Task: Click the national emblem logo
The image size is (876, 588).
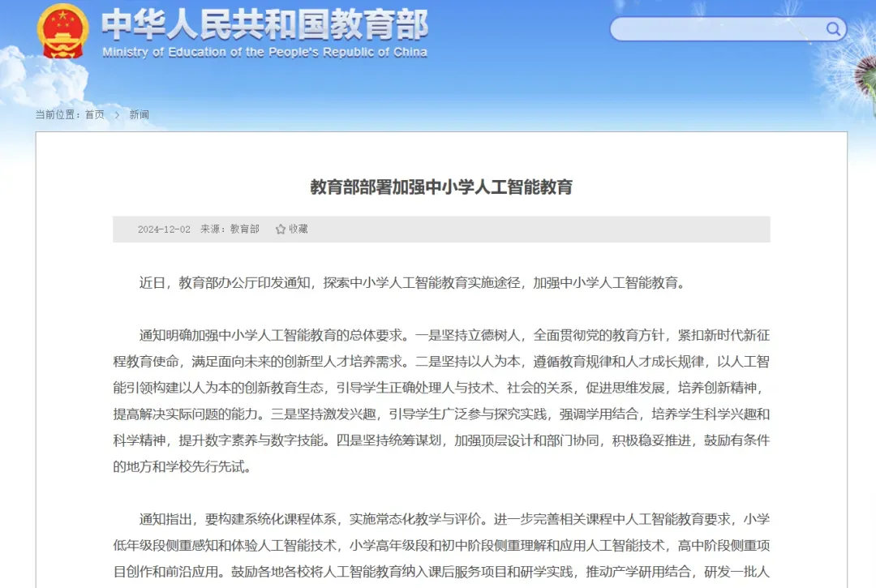Action: [62, 32]
